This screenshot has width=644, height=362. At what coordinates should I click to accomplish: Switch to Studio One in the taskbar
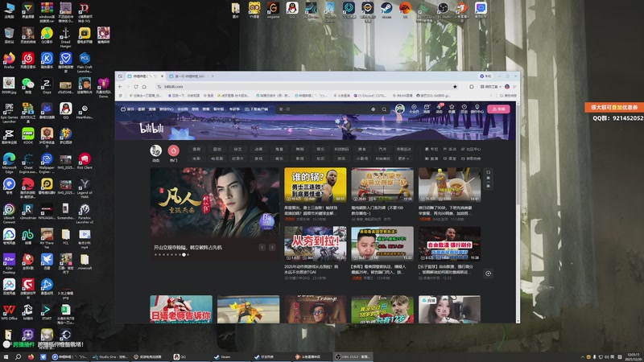point(110,356)
